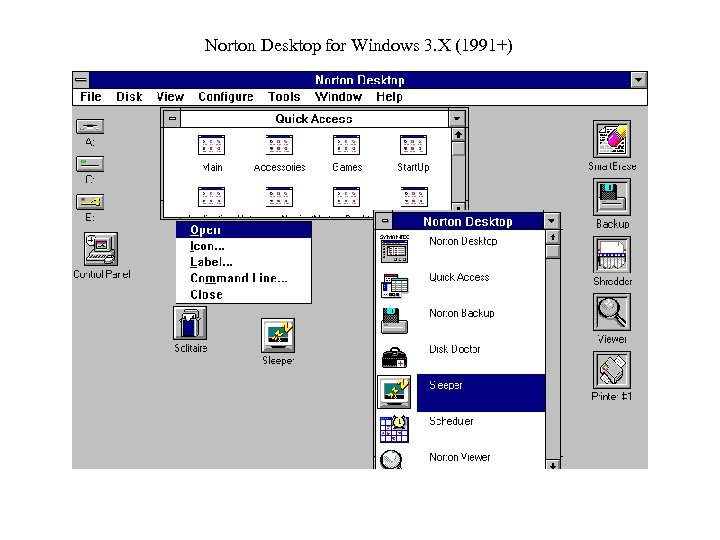Viewport: 720px width, 540px height.
Task: Select the Shredder desktop icon
Action: pos(612,255)
